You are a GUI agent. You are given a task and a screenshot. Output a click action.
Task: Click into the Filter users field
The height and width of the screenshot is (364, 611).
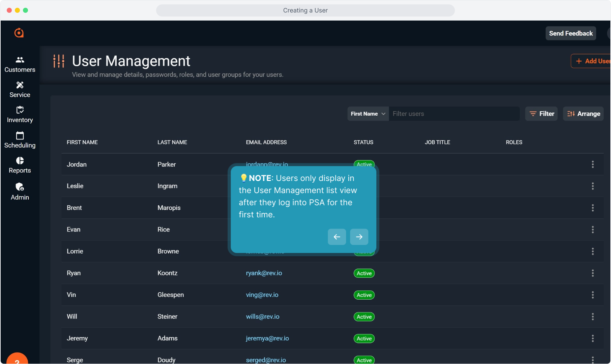(x=454, y=114)
